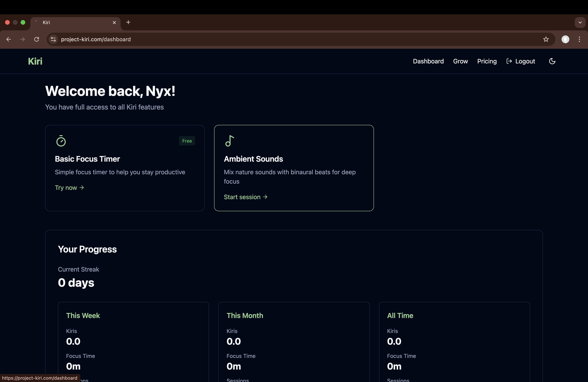Open the browser three-dot options menu
The height and width of the screenshot is (382, 588).
tap(579, 39)
